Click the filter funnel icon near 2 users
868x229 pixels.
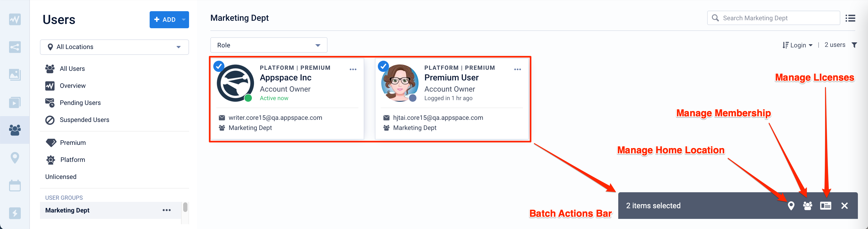point(854,45)
